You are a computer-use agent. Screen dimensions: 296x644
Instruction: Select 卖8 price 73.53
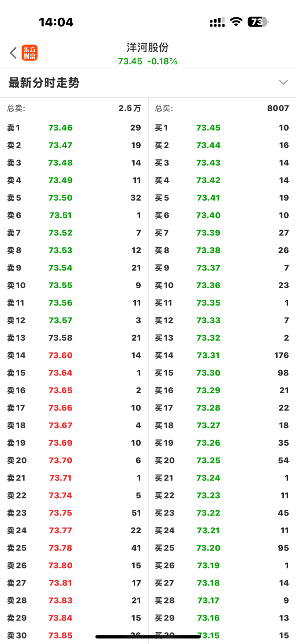[61, 250]
